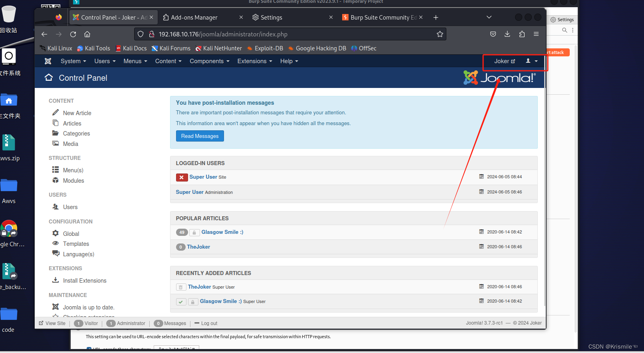Expand the Content dropdown menu
Viewport: 644px width, 353px height.
pos(168,61)
